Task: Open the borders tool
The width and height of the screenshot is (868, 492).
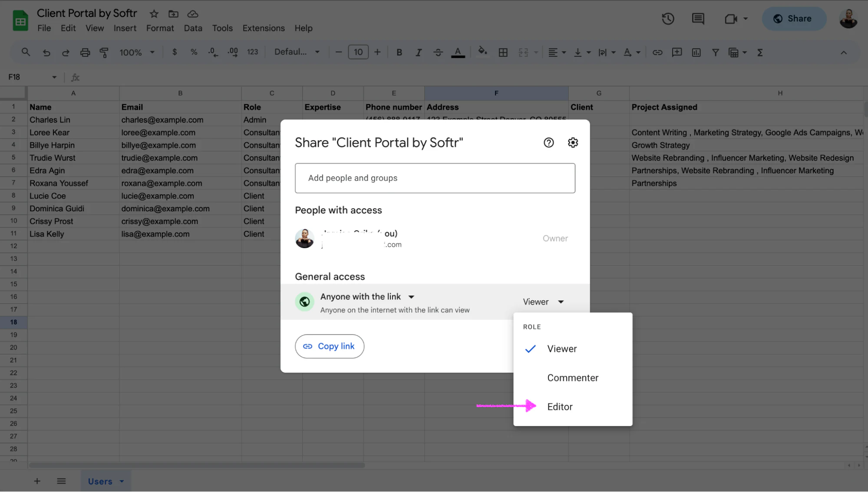Action: (503, 52)
